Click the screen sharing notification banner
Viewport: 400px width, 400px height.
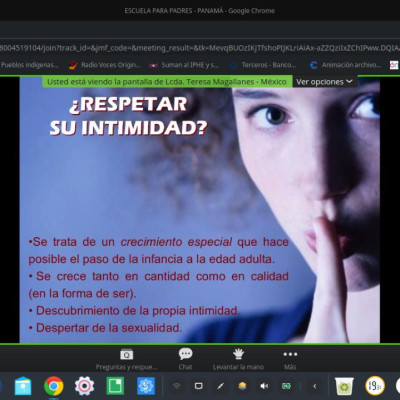(x=167, y=82)
